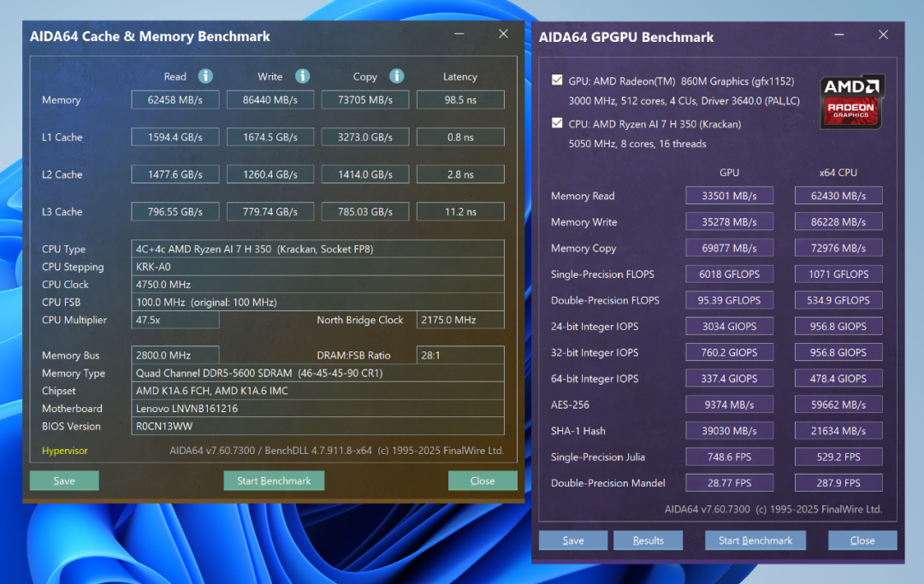Viewport: 924px width, 584px height.
Task: Click GPU Memory Read 33501 MB/s
Action: point(729,196)
